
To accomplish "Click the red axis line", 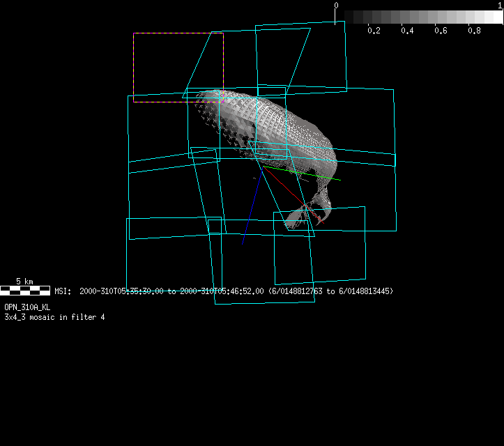I will click(x=286, y=188).
